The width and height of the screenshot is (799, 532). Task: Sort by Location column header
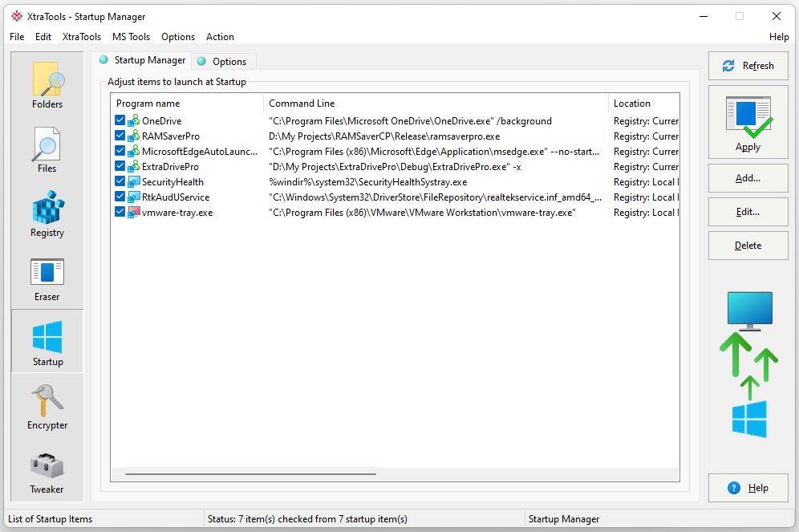[644, 104]
